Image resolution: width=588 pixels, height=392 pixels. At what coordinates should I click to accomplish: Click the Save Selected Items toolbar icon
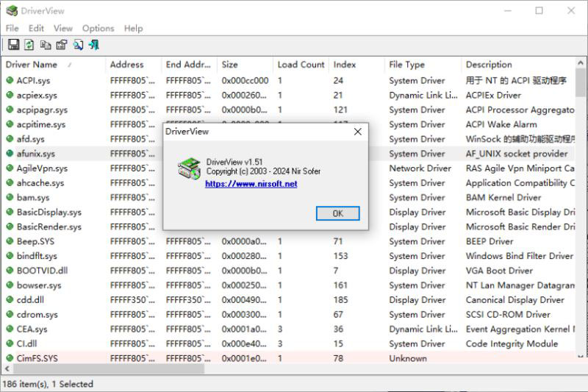pyautogui.click(x=14, y=45)
